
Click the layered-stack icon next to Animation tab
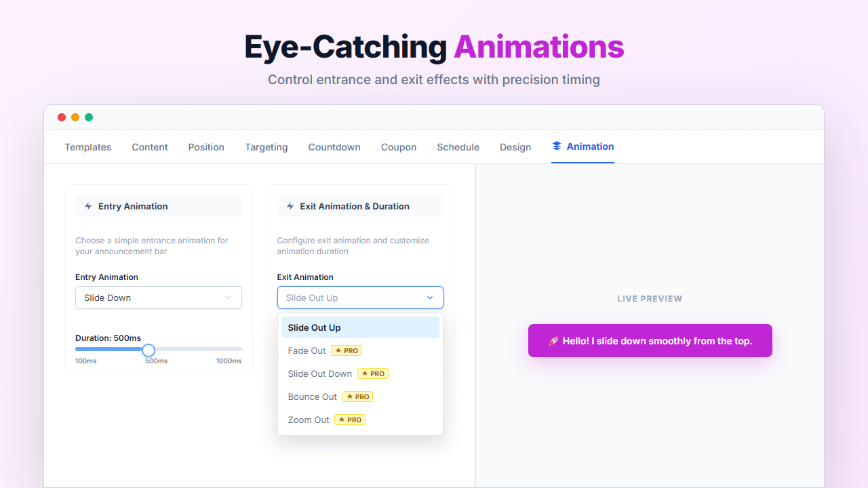[556, 146]
